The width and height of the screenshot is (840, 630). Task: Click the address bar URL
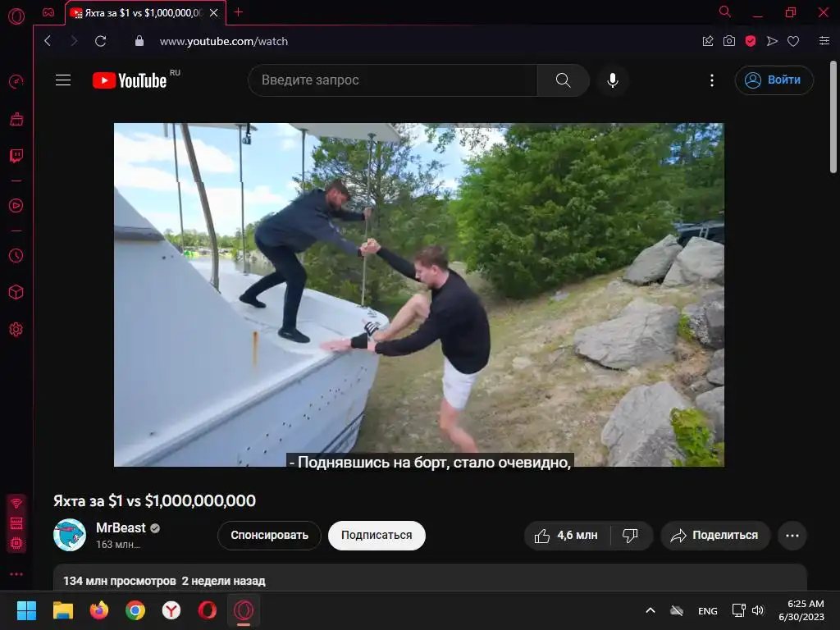[x=224, y=41]
